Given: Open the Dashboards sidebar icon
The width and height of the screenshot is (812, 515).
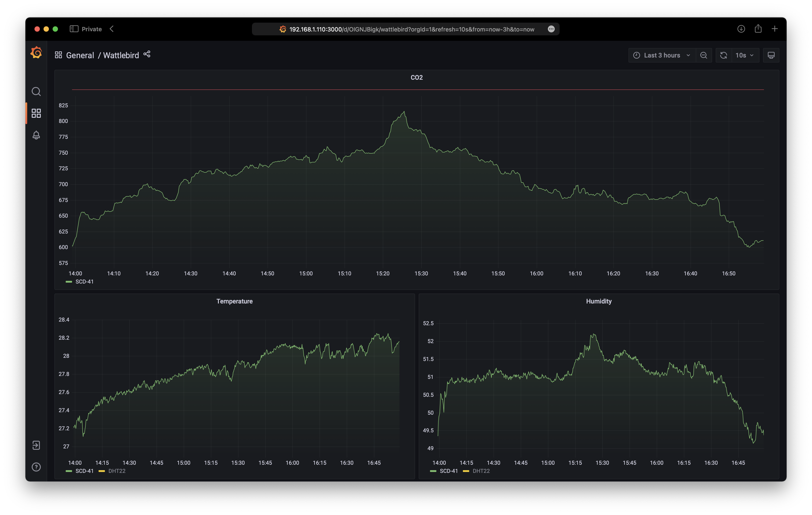Looking at the screenshot, I should 36,113.
